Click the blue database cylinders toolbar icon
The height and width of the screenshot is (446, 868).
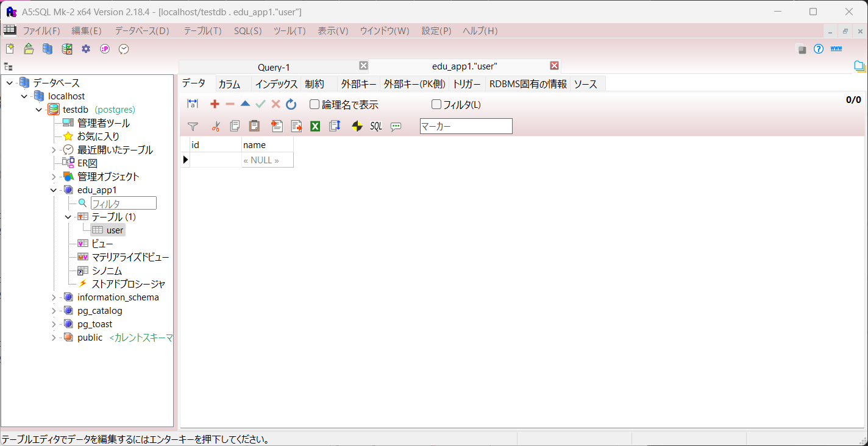[48, 49]
